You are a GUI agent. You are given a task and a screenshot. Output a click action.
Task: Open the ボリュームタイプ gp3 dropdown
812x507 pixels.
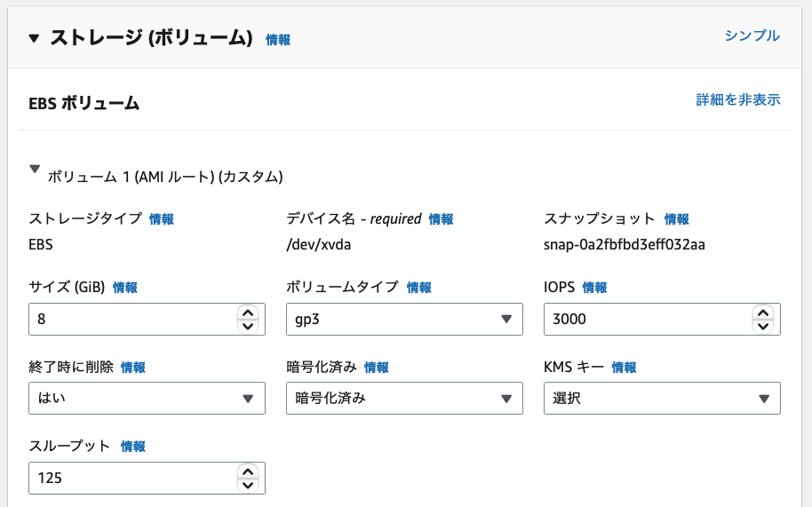click(x=404, y=320)
